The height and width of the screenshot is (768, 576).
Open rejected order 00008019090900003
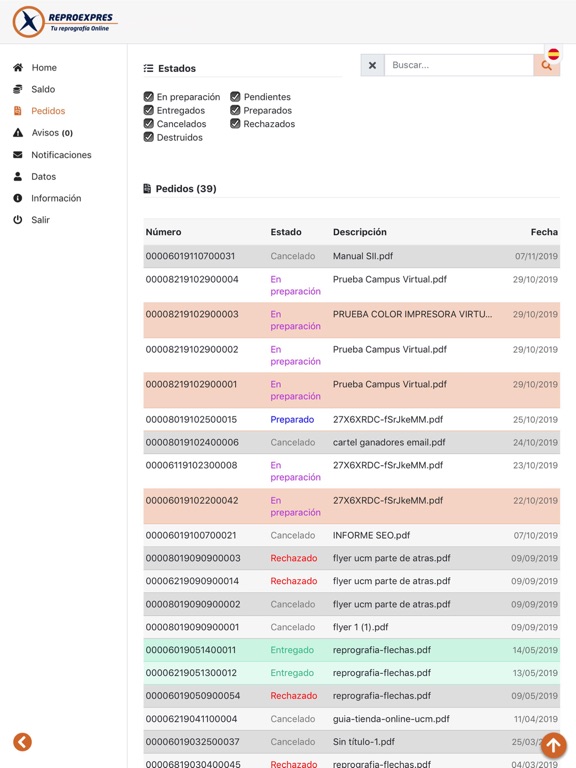pos(351,558)
